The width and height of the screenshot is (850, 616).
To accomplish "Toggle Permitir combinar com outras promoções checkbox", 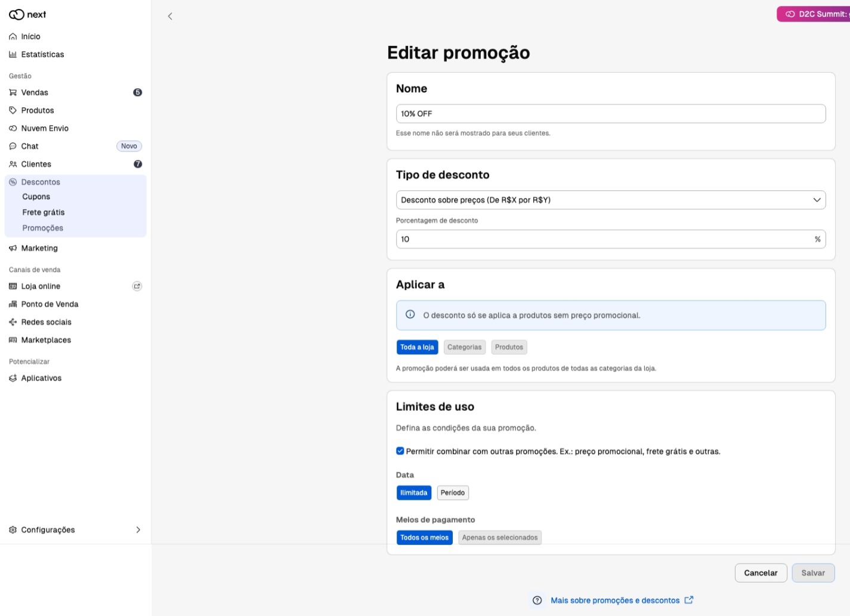I will 400,451.
